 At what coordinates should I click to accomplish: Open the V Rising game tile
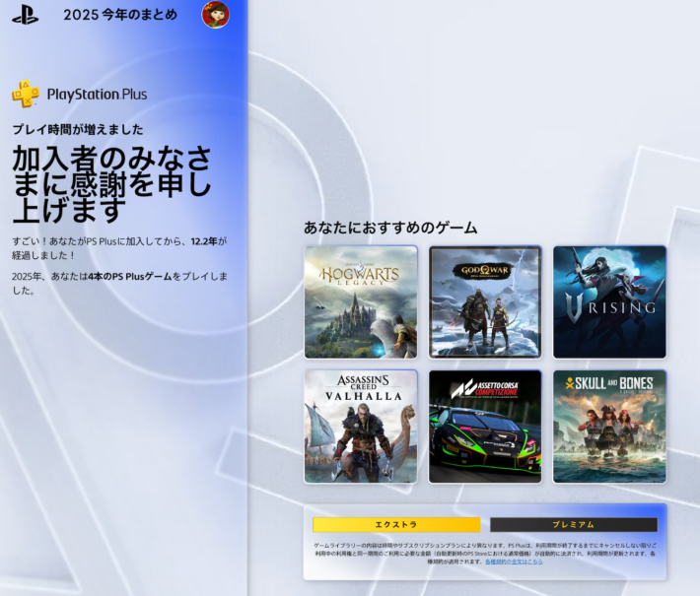click(x=609, y=301)
